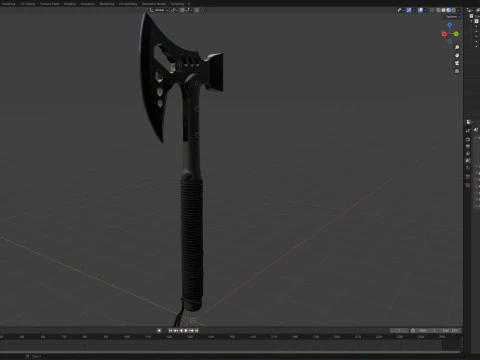The height and width of the screenshot is (360, 480).
Task: Click the zoom view magnifier icon
Action: point(457,47)
